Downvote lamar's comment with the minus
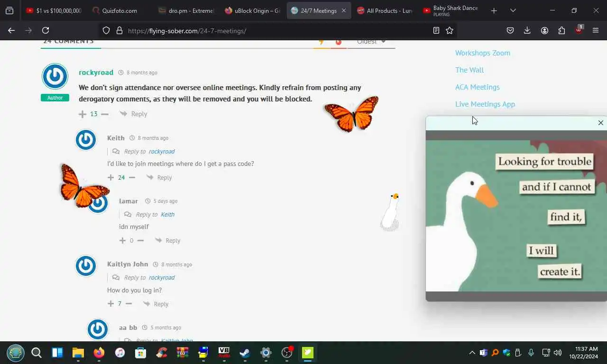The width and height of the screenshot is (607, 364). pyautogui.click(x=140, y=240)
